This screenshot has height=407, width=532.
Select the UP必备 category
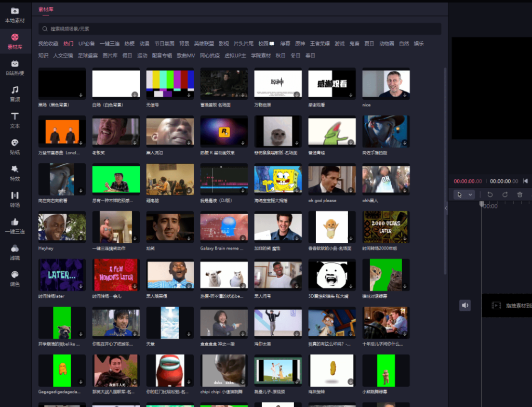pos(87,44)
